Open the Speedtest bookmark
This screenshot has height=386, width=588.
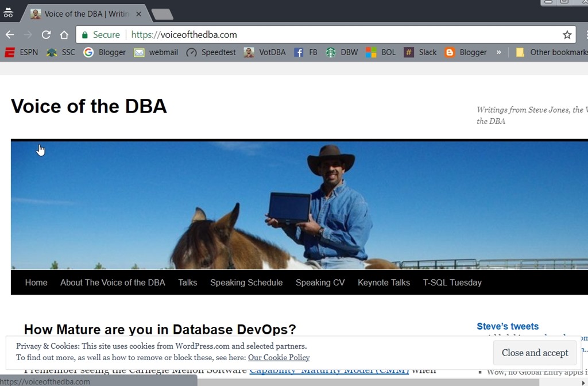pos(211,52)
